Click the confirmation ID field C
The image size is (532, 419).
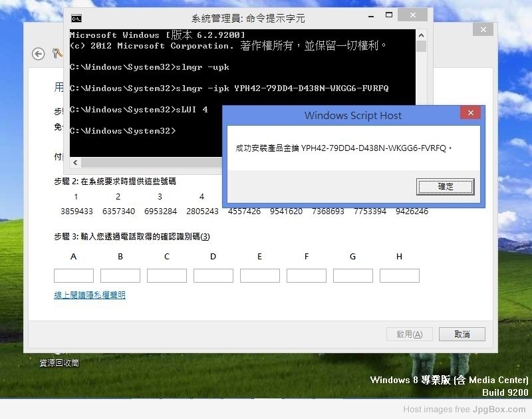coord(167,275)
